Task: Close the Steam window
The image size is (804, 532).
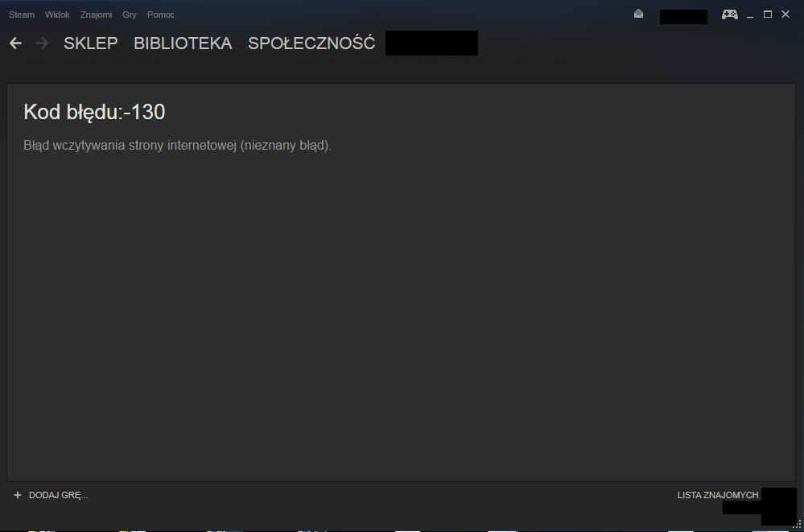Action: click(785, 14)
